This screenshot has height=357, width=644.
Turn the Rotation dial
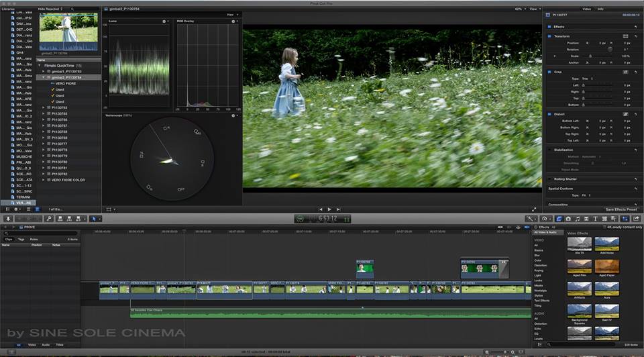click(x=610, y=49)
